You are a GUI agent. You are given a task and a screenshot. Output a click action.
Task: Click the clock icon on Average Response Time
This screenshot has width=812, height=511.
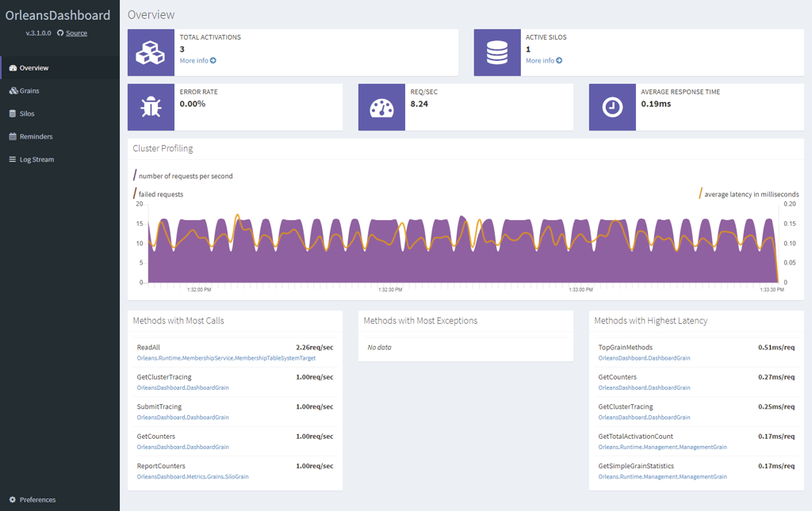click(612, 107)
